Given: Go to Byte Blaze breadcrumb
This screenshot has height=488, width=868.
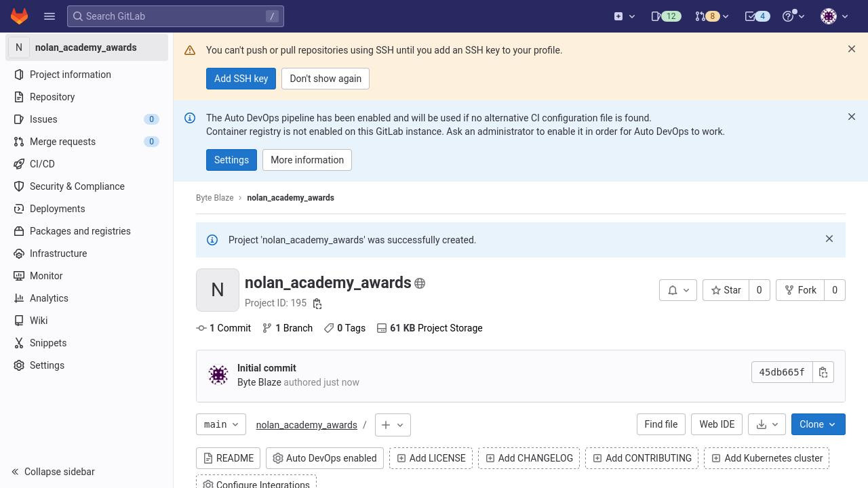Looking at the screenshot, I should click(214, 198).
